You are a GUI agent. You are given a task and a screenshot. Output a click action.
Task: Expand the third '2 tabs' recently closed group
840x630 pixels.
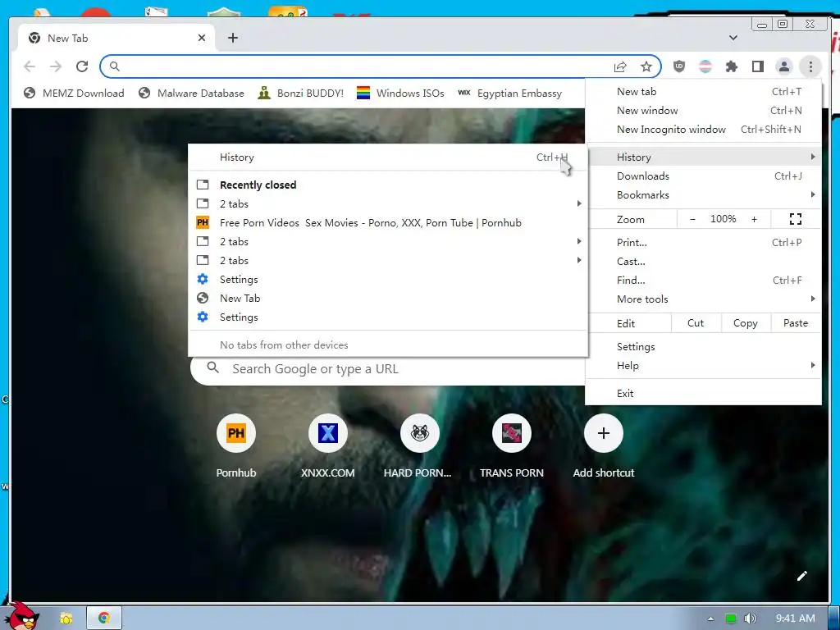pos(388,260)
